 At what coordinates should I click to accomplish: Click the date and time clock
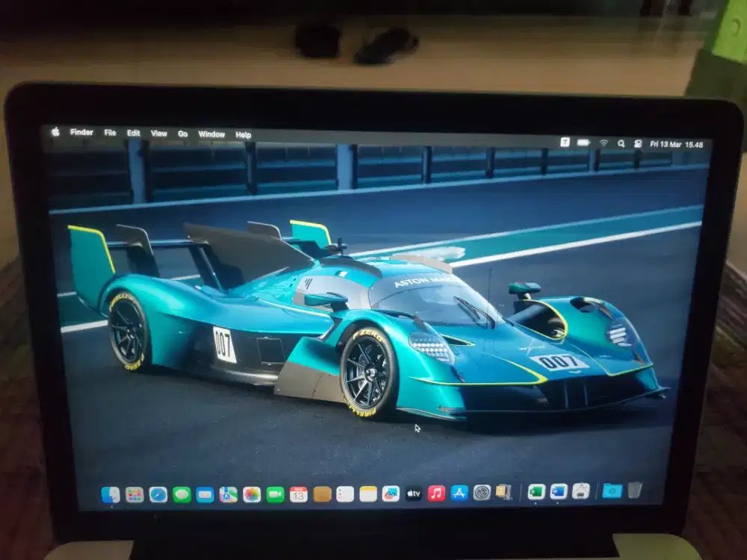click(676, 144)
